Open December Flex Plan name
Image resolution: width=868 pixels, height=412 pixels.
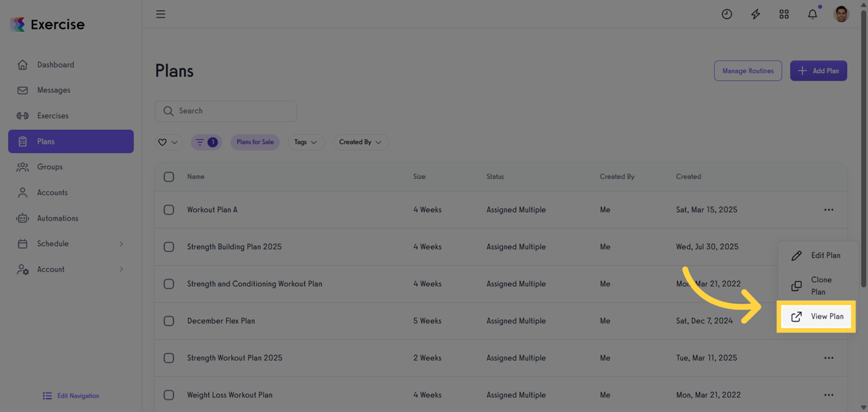click(x=221, y=321)
